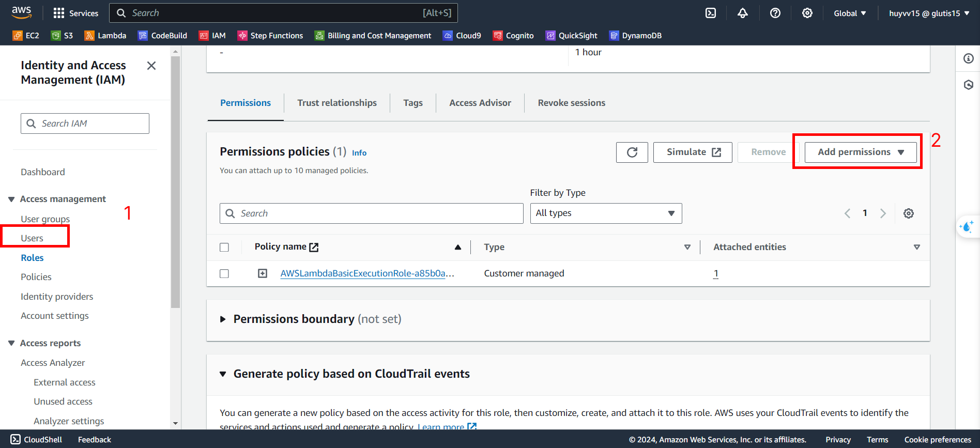
Task: Check the AWSLambdaBasicExecutionRole policy row
Action: coord(224,274)
